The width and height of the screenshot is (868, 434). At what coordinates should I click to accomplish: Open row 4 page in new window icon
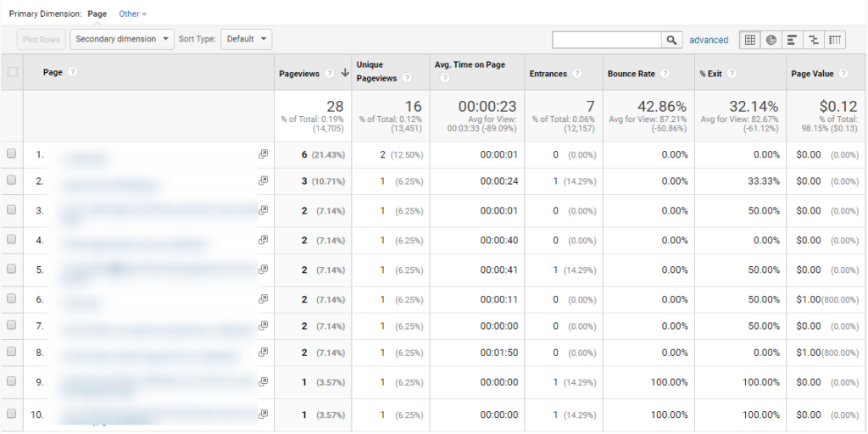[264, 240]
